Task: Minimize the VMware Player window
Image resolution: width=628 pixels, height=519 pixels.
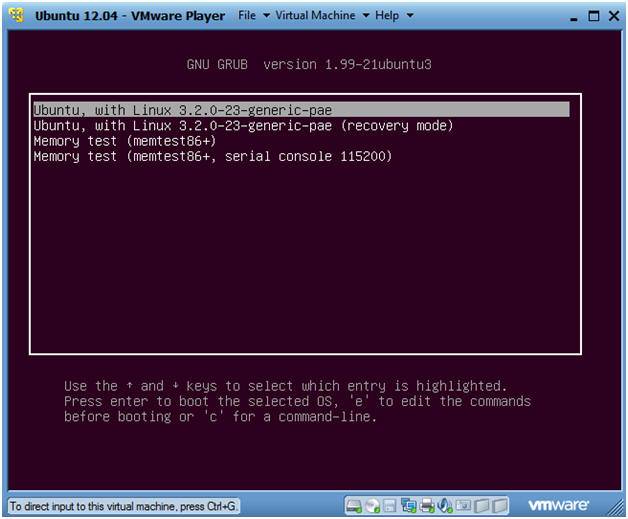Action: 573,17
